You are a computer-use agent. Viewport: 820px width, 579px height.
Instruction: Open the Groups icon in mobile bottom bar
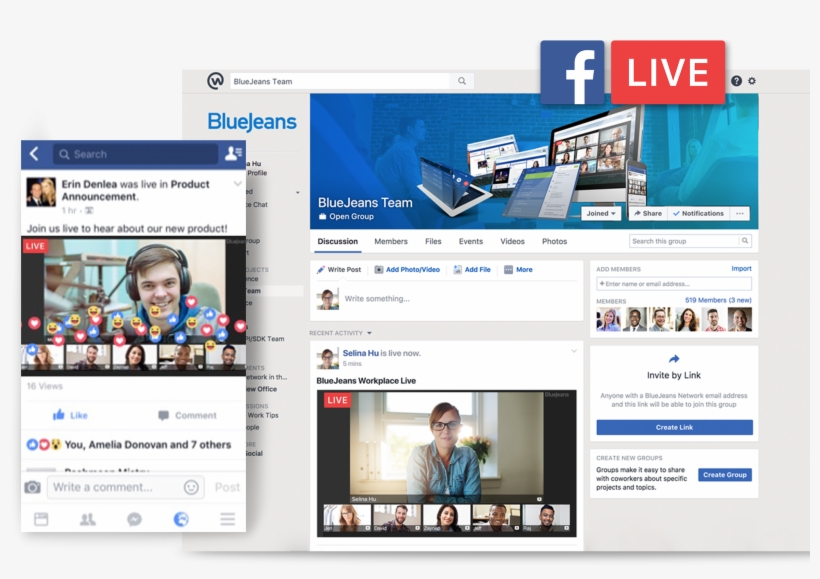(87, 519)
